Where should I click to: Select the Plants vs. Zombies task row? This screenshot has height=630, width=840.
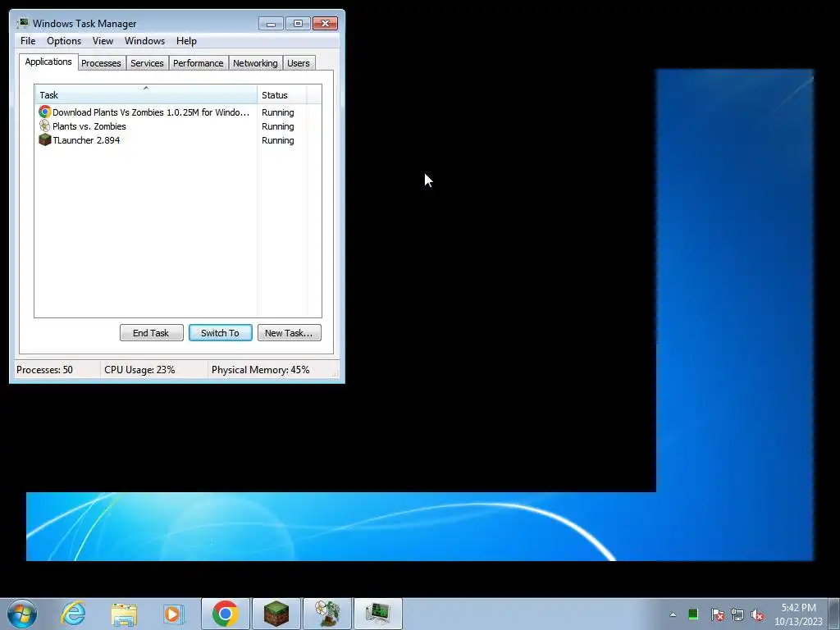coord(178,126)
